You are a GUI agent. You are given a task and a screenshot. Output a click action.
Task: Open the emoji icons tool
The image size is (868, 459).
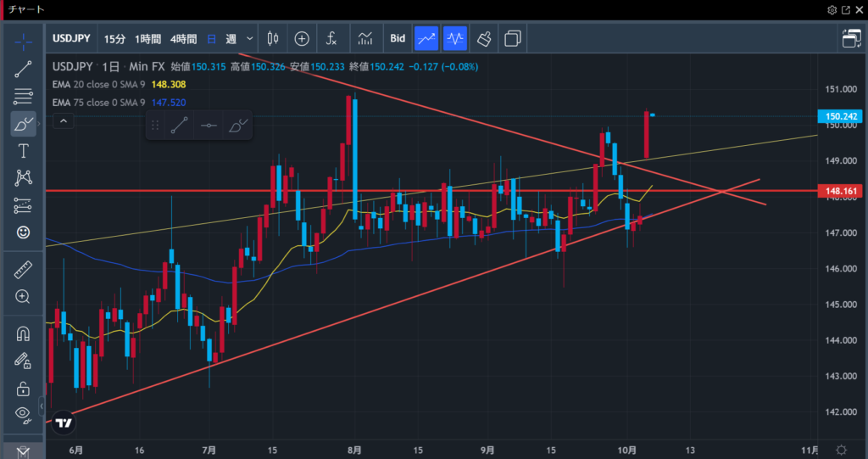point(23,232)
